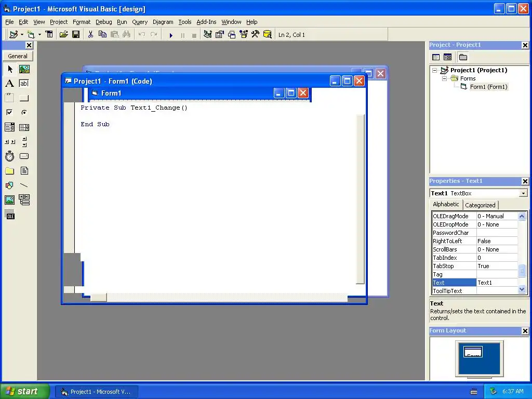This screenshot has height=399, width=532.
Task: Select the CheckBox tool in toolbox
Action: point(10,112)
